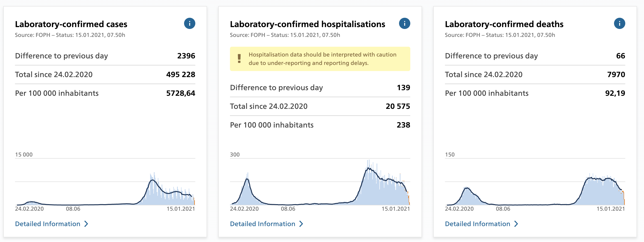Click the 08.06 date label under deaths chart
This screenshot has height=242, width=644.
[x=503, y=209]
